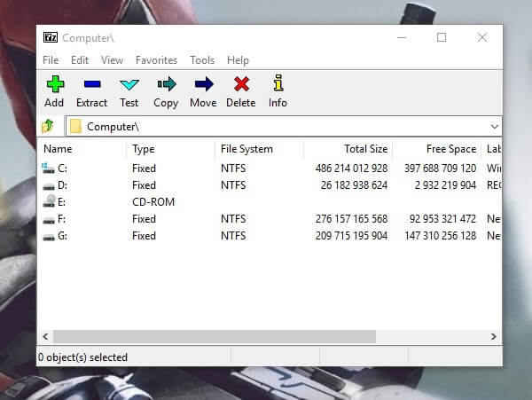Click total size 209 715 195 904

coord(351,236)
